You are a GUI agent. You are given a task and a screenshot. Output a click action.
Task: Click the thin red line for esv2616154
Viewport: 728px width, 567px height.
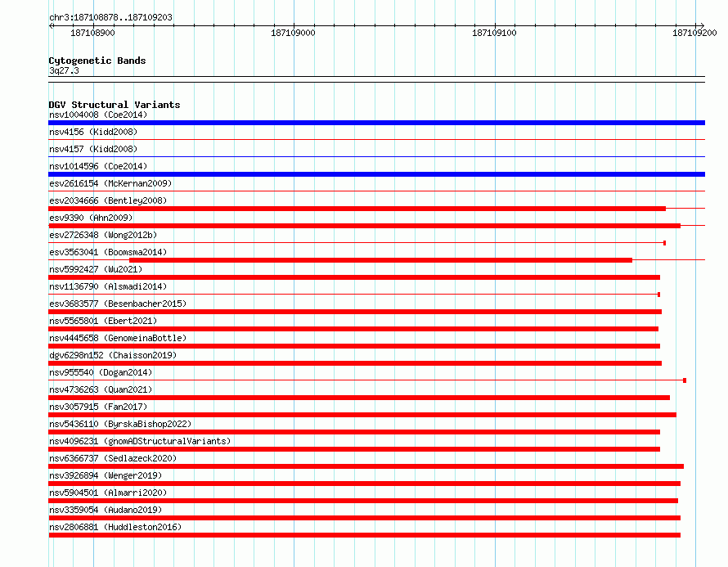pyautogui.click(x=376, y=191)
